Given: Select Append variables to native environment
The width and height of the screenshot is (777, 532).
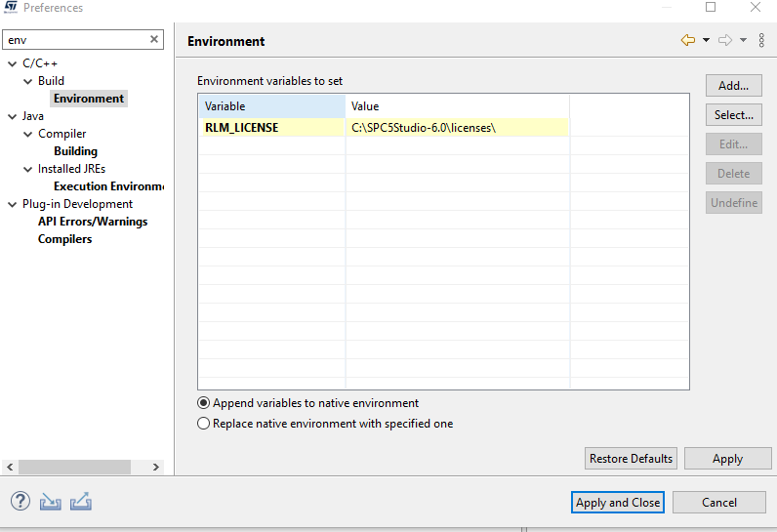Looking at the screenshot, I should (204, 403).
